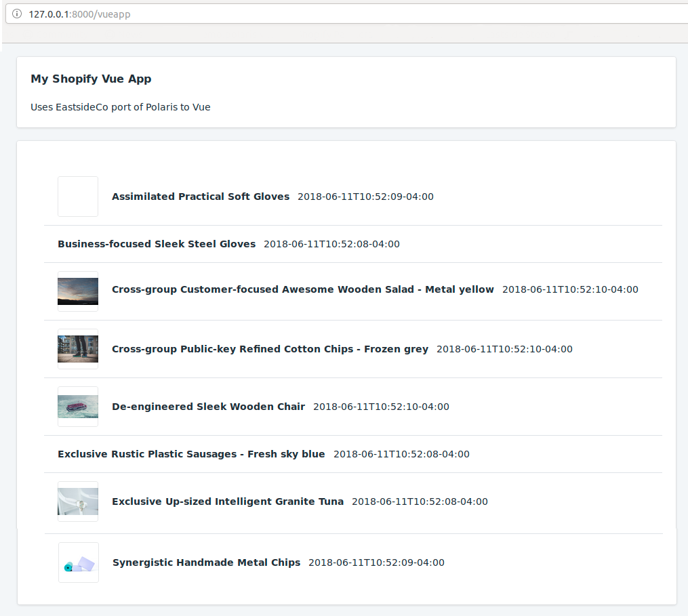Click the Intelligent Granite Tuna thumbnail
The height and width of the screenshot is (616, 688).
click(78, 501)
